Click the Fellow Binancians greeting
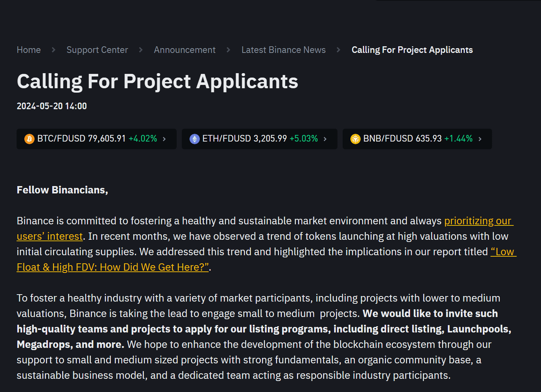Screen dimensions: 541x392 (x=62, y=190)
